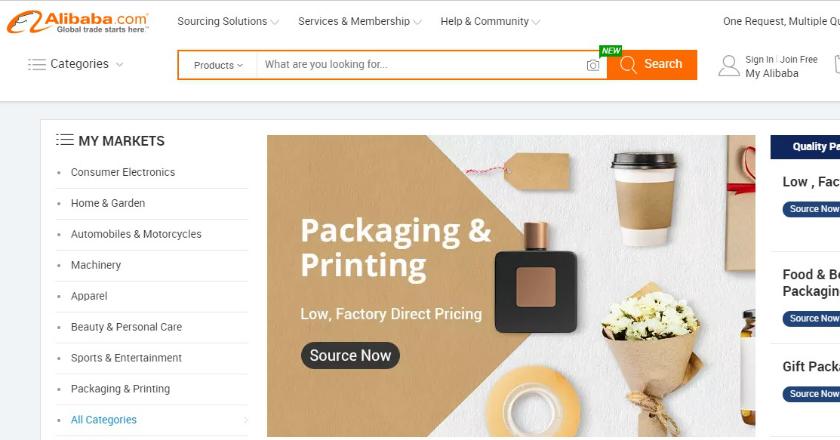Expand the Products search type dropdown
The height and width of the screenshot is (440, 840).
click(218, 65)
